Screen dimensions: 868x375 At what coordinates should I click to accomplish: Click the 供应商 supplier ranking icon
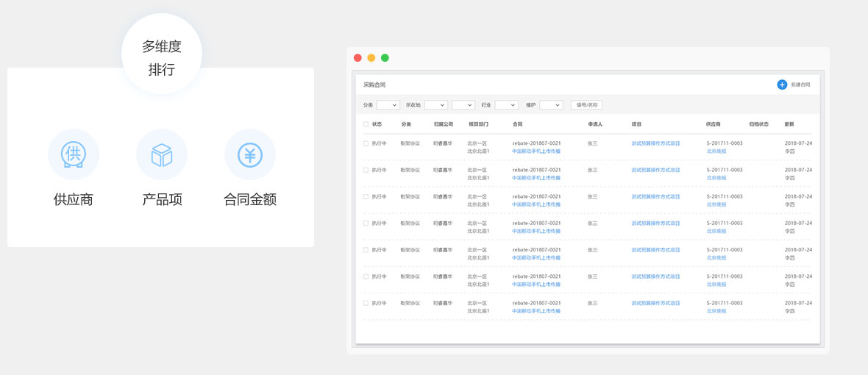point(74,154)
